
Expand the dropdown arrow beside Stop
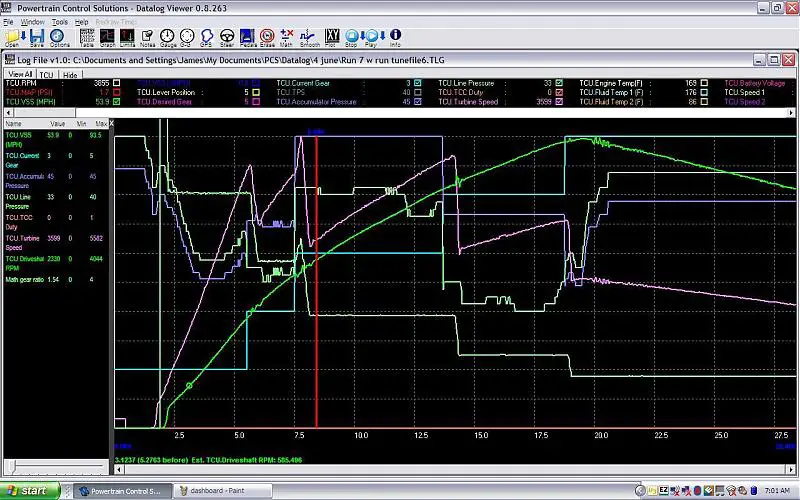pos(363,36)
